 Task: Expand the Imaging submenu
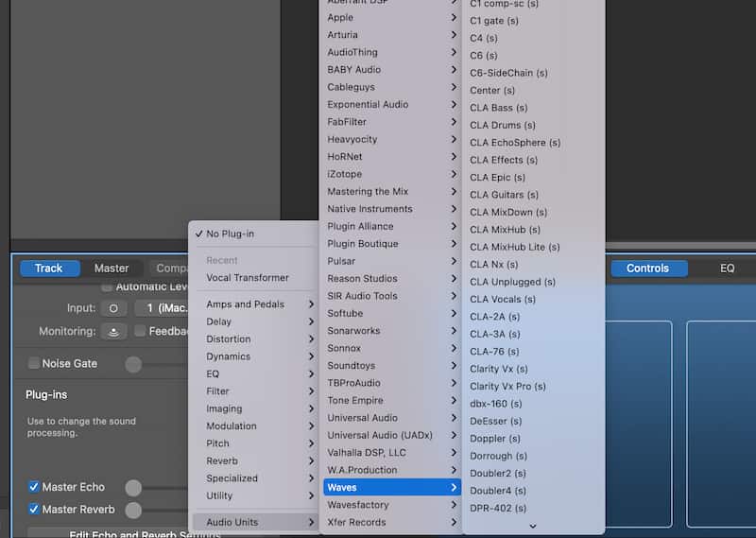(x=253, y=408)
